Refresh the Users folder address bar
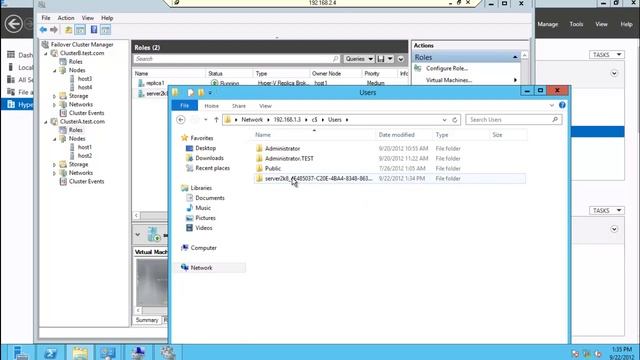 pos(455,120)
